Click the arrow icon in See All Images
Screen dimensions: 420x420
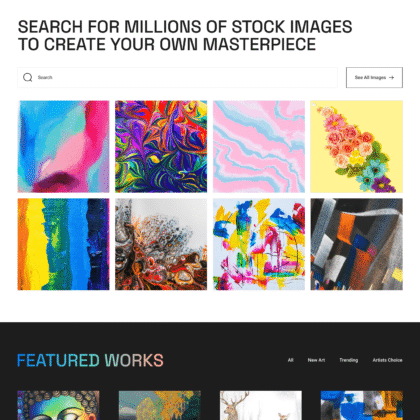click(391, 78)
